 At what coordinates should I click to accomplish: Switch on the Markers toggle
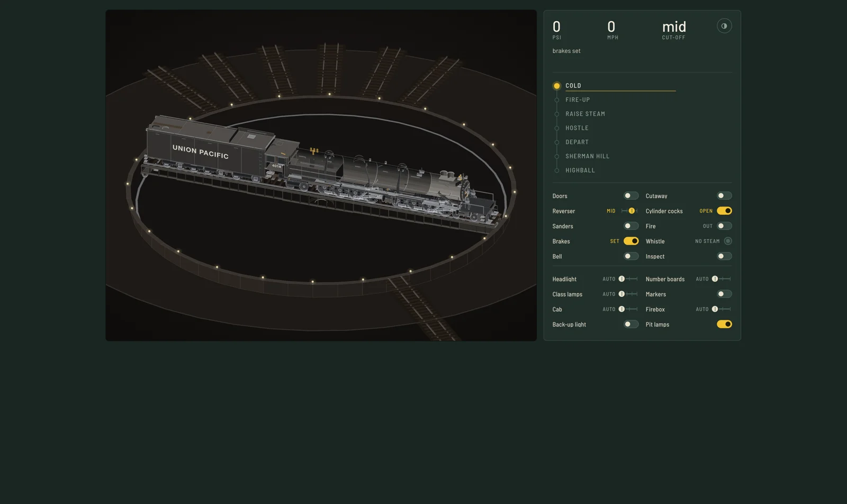tap(724, 294)
